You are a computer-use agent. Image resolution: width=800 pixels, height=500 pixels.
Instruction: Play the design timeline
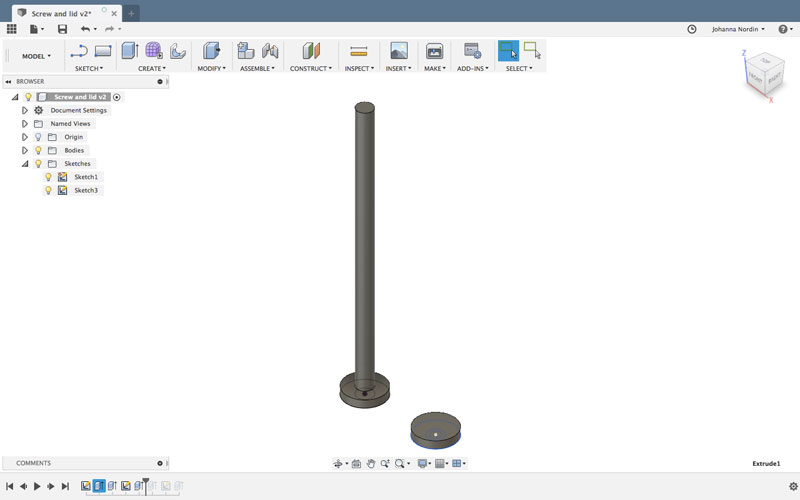(37, 486)
